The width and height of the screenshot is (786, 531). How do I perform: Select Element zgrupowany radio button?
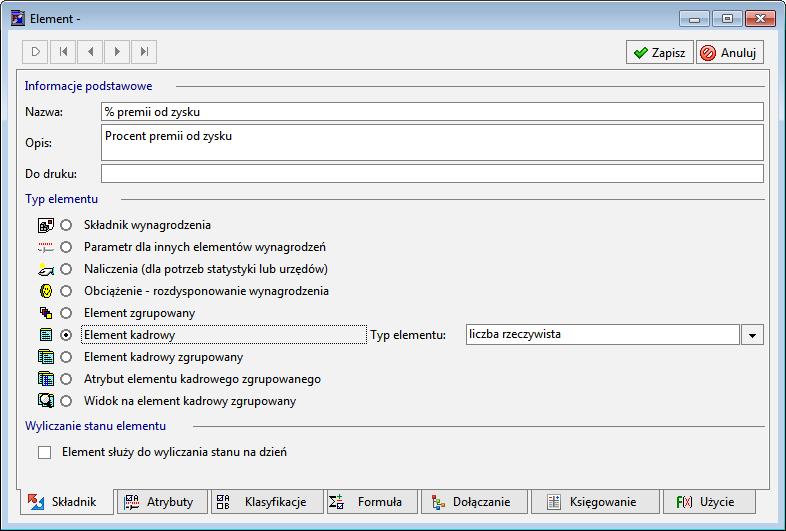(x=66, y=313)
